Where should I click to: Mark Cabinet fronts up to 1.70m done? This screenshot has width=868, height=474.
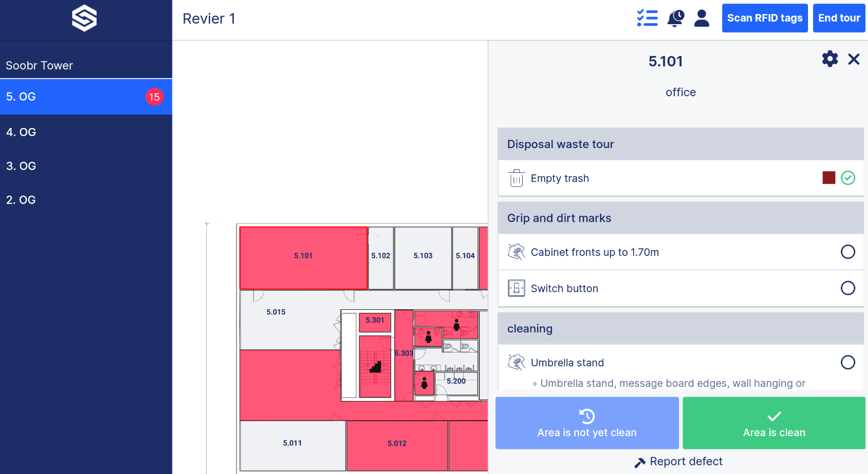[x=848, y=252]
